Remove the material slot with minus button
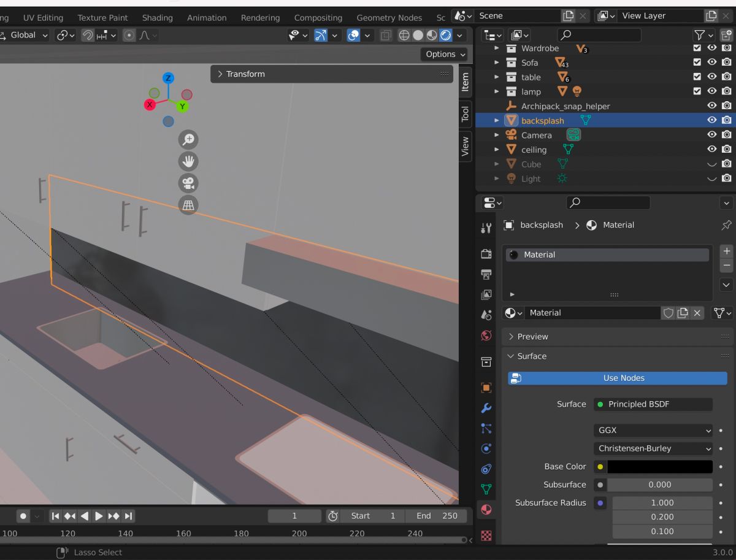 coord(727,266)
